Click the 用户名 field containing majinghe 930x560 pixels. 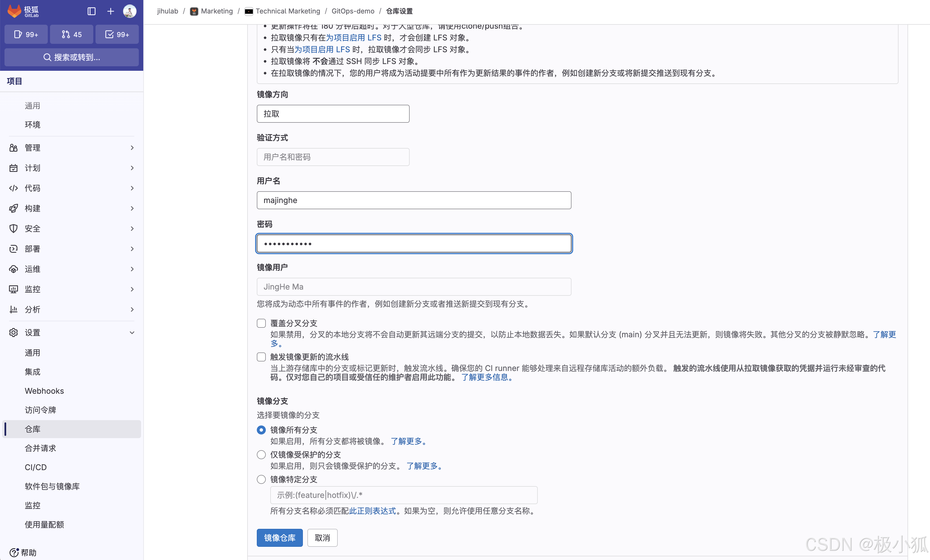[414, 200]
